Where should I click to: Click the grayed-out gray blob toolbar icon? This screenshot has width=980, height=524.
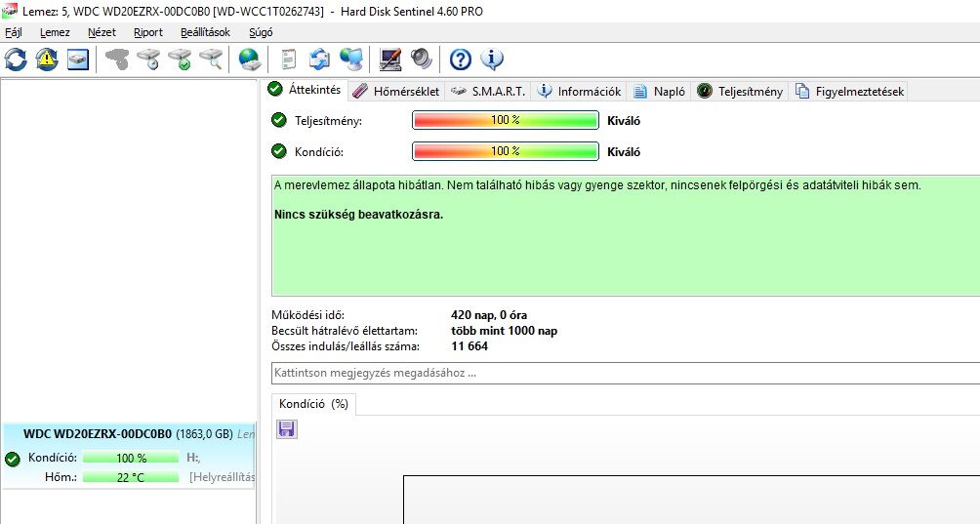117,60
